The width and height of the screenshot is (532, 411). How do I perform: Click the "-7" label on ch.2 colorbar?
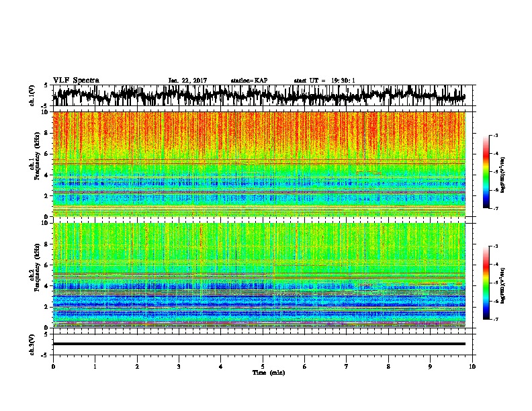coord(495,319)
